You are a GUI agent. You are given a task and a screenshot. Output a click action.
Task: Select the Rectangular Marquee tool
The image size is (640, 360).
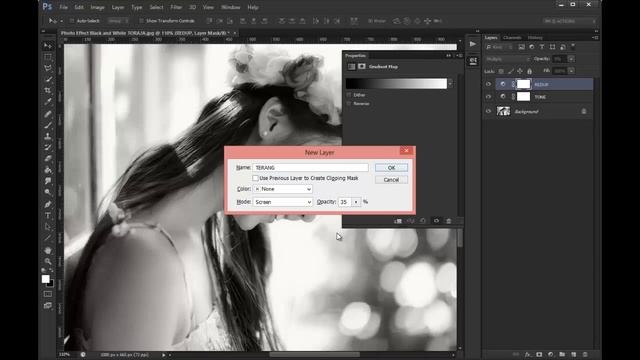48,57
